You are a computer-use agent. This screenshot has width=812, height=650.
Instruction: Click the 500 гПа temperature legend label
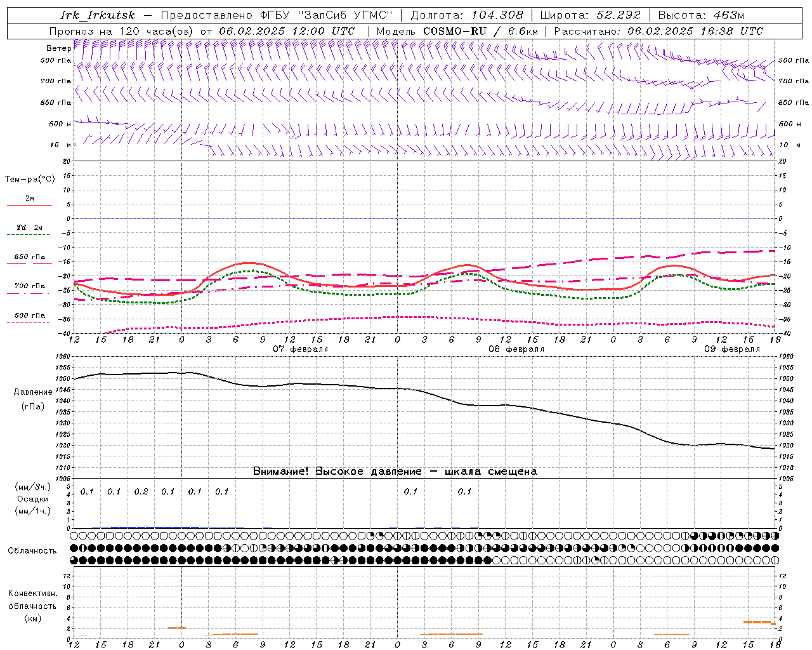(x=29, y=315)
